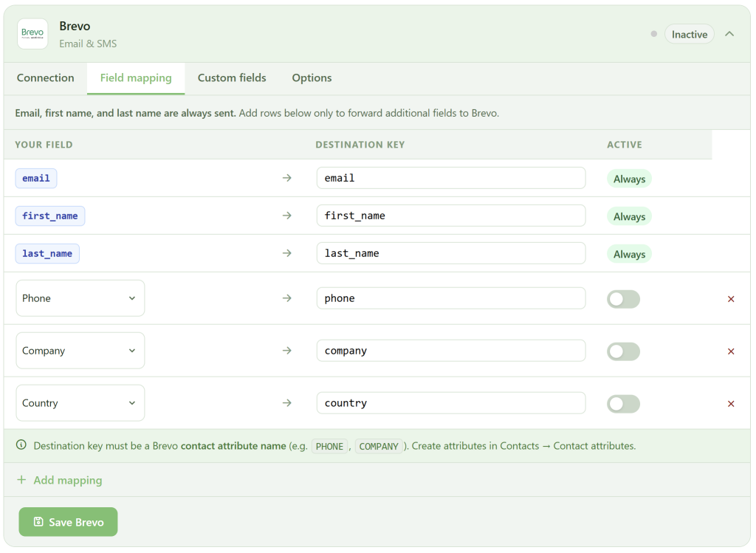Click the Inactive status badge
The width and height of the screenshot is (756, 553).
[x=690, y=34]
